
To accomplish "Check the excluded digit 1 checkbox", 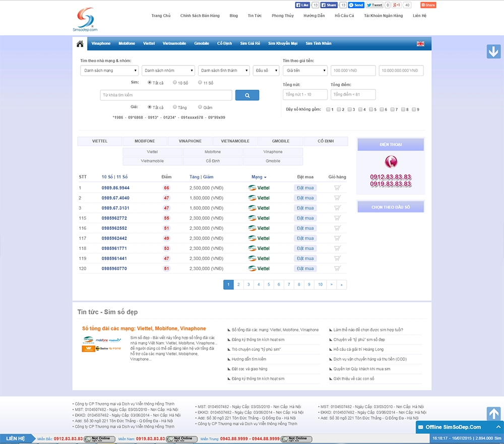I will (x=328, y=109).
